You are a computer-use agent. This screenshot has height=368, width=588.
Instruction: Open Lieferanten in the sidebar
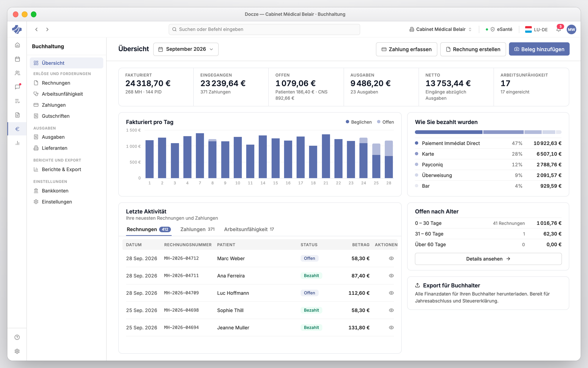click(67, 148)
